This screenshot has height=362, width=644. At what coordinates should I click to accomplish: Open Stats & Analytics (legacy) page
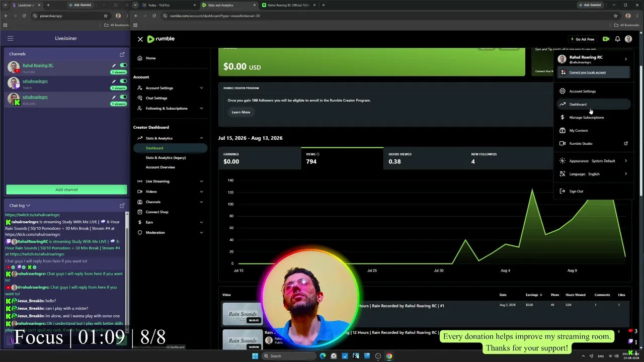[x=166, y=158]
